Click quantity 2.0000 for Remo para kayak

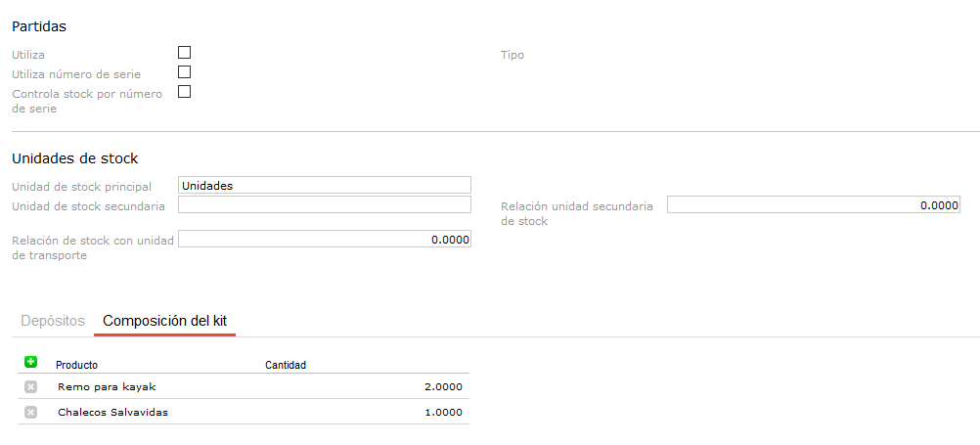click(x=443, y=387)
